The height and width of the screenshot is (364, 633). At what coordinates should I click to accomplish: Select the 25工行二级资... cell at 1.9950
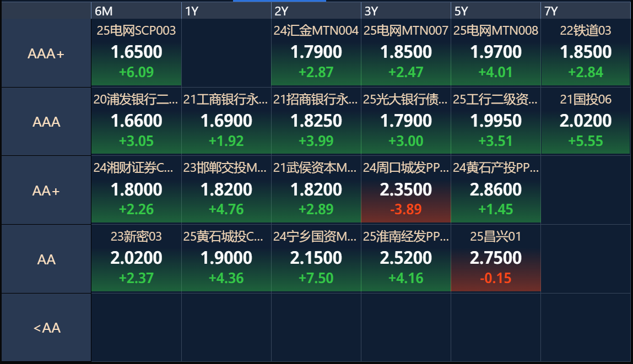(496, 121)
